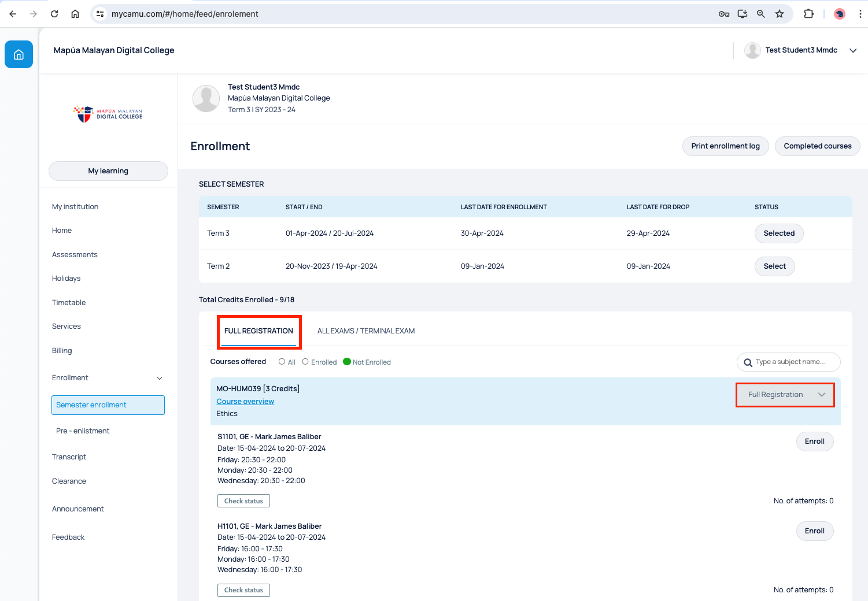The width and height of the screenshot is (868, 601).
Task: Select Term 2 semester
Action: [x=774, y=266]
